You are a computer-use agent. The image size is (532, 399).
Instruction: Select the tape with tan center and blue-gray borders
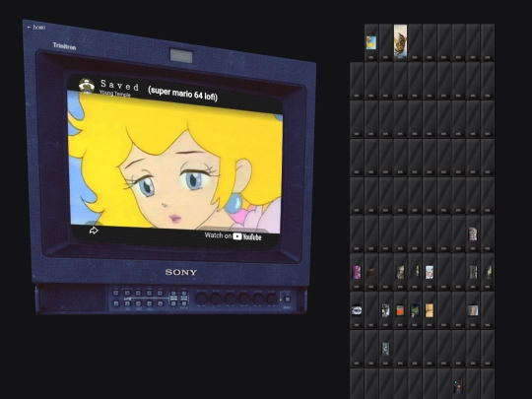coord(473,310)
